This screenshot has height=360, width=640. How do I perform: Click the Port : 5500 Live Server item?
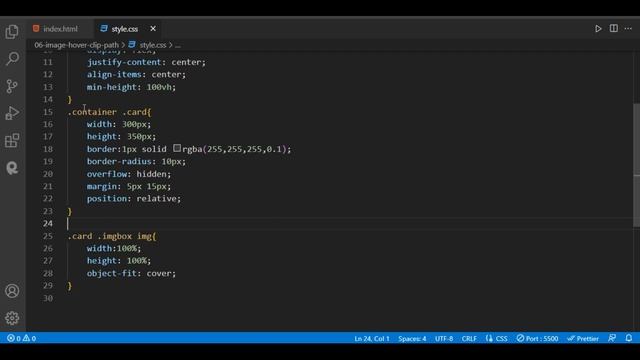[x=537, y=338]
